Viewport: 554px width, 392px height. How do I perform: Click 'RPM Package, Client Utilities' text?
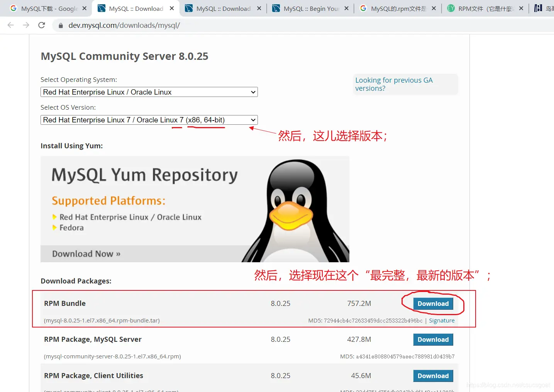click(x=93, y=376)
